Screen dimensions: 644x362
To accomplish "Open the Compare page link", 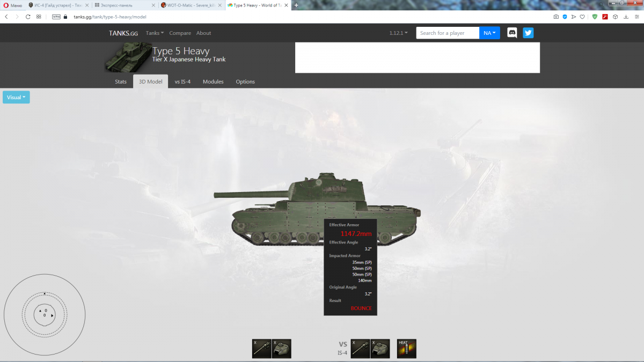I will 180,33.
